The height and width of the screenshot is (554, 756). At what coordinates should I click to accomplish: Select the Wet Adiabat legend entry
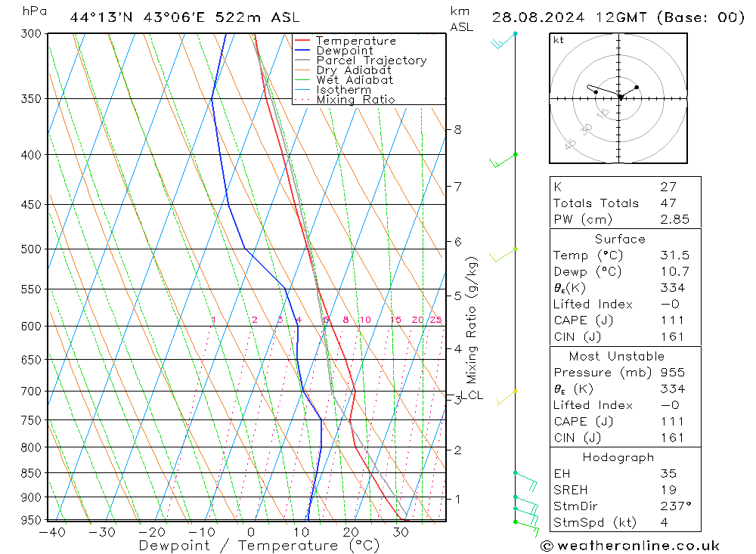coord(355,80)
